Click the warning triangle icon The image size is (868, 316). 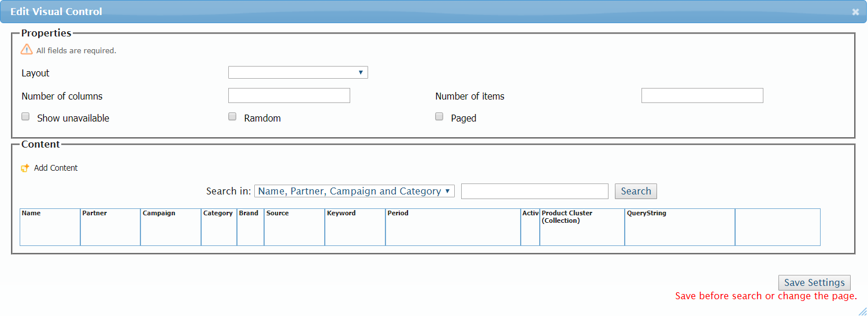27,50
